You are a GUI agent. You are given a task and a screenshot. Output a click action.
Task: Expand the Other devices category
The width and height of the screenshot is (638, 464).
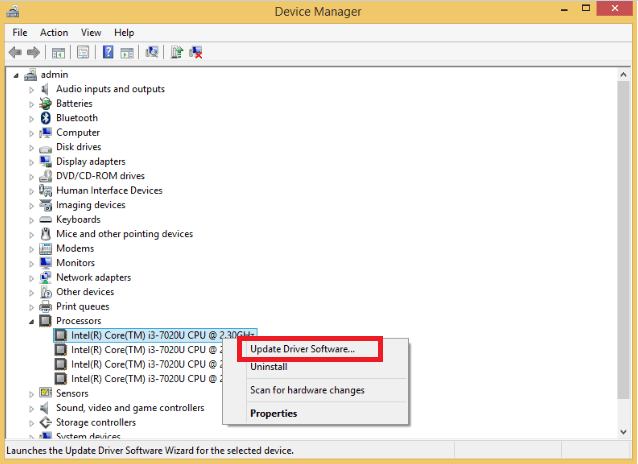pyautogui.click(x=31, y=293)
